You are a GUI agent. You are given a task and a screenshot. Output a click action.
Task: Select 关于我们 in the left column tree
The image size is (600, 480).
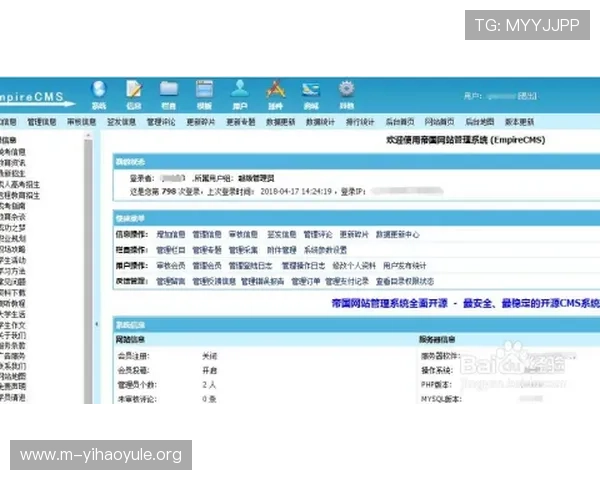[13, 336]
